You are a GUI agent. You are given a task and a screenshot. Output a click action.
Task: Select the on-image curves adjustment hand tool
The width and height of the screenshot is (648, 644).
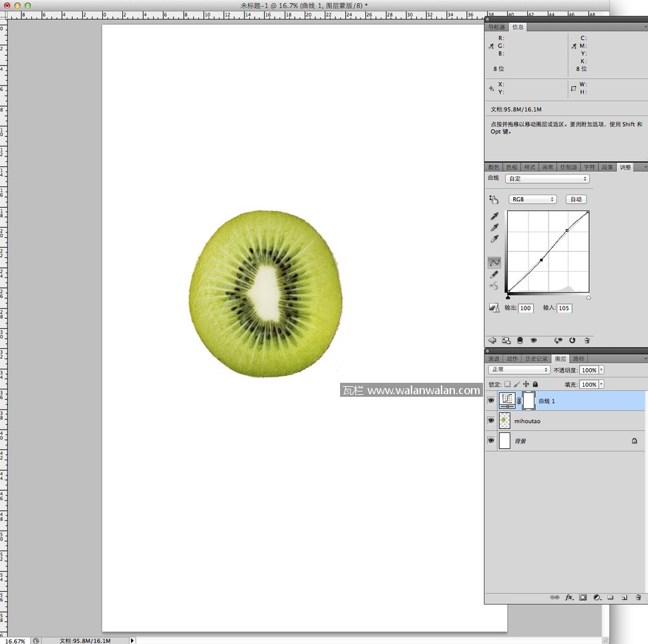(494, 199)
